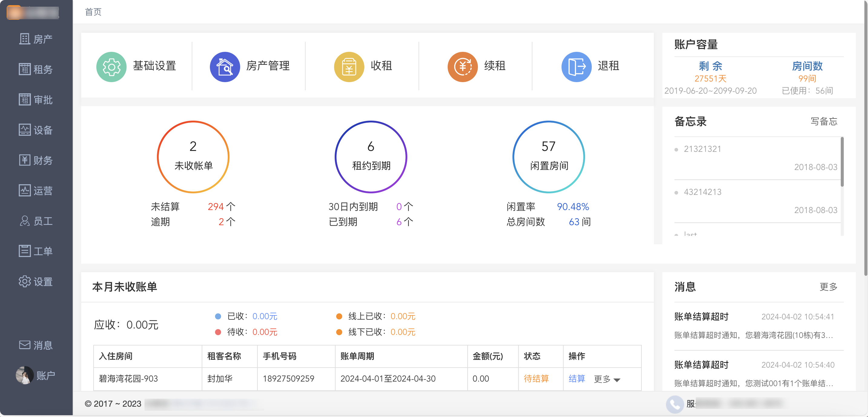This screenshot has width=868, height=417.
Task: Click 碧海湾花园-903 room cell
Action: click(x=147, y=379)
